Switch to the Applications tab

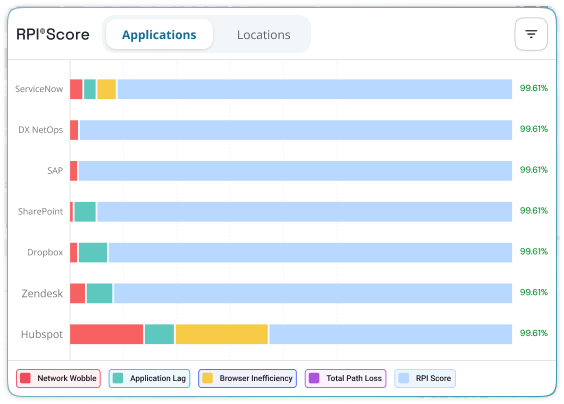coord(159,35)
